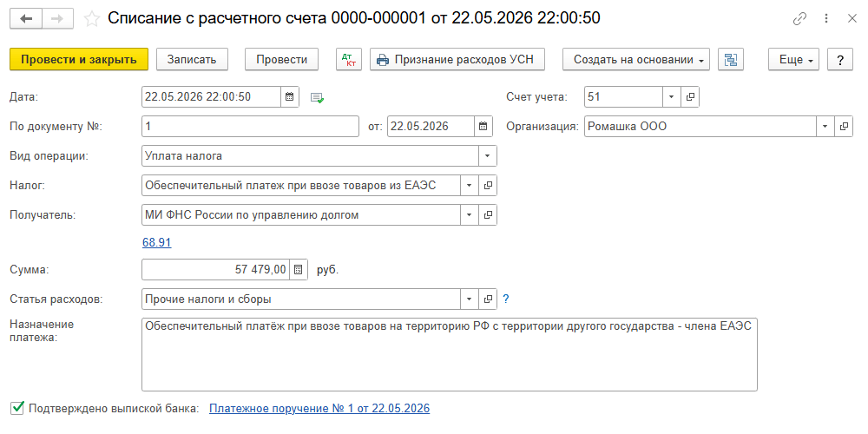Go back with the left arrow button
This screenshot has height=434, width=868.
26,18
